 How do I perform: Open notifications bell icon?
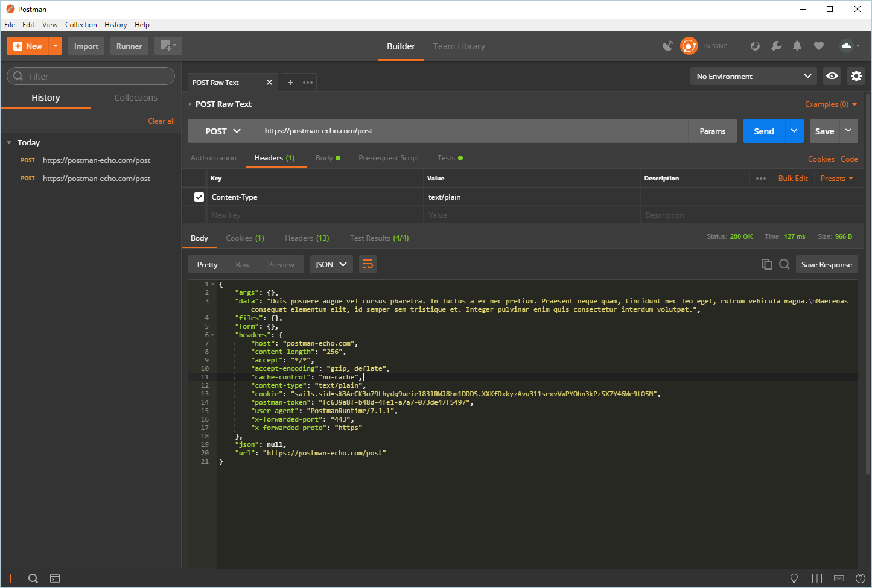797,46
